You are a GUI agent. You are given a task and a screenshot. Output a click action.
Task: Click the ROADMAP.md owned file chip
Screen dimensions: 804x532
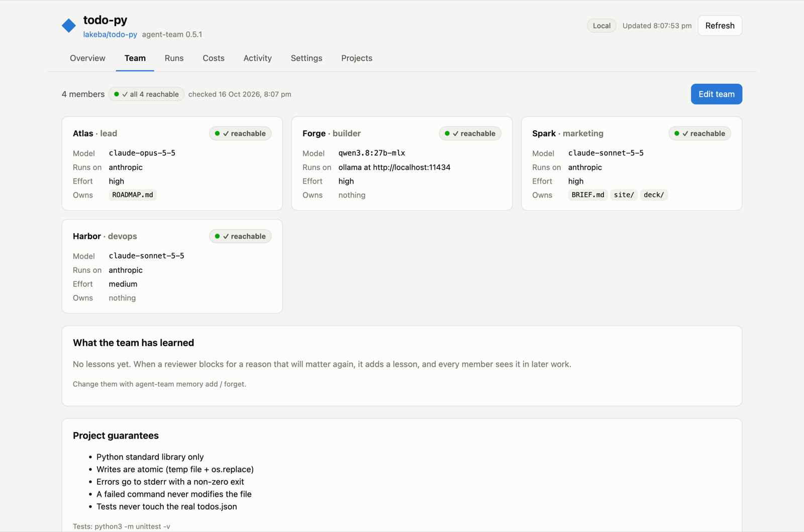pos(133,195)
